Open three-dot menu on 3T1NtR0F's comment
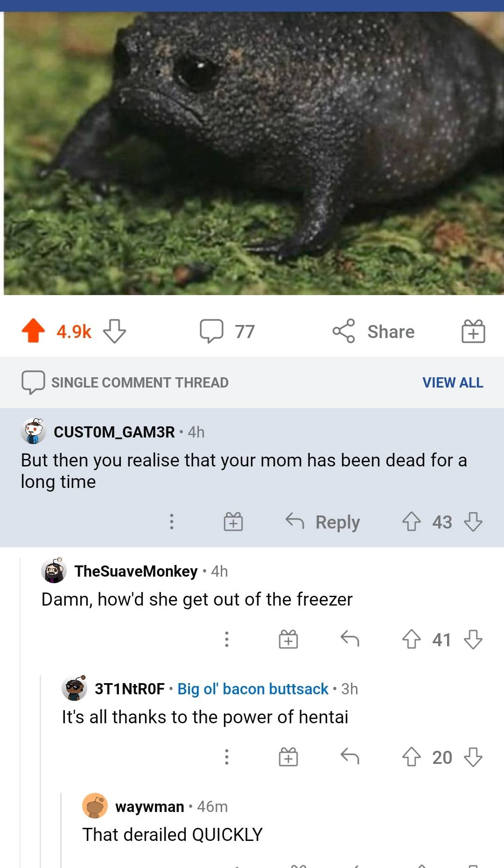504x868 pixels. click(227, 757)
